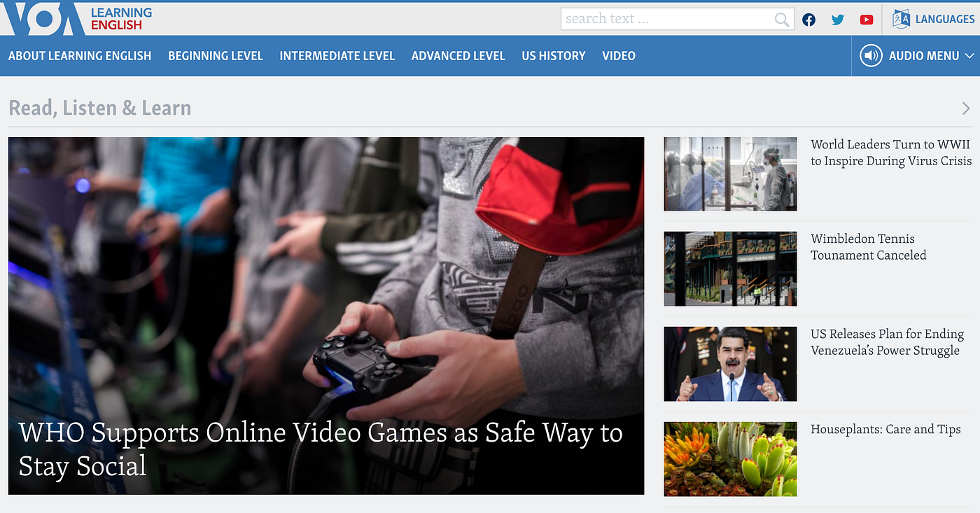
Task: Open the AUDIO MENU label
Action: [924, 56]
